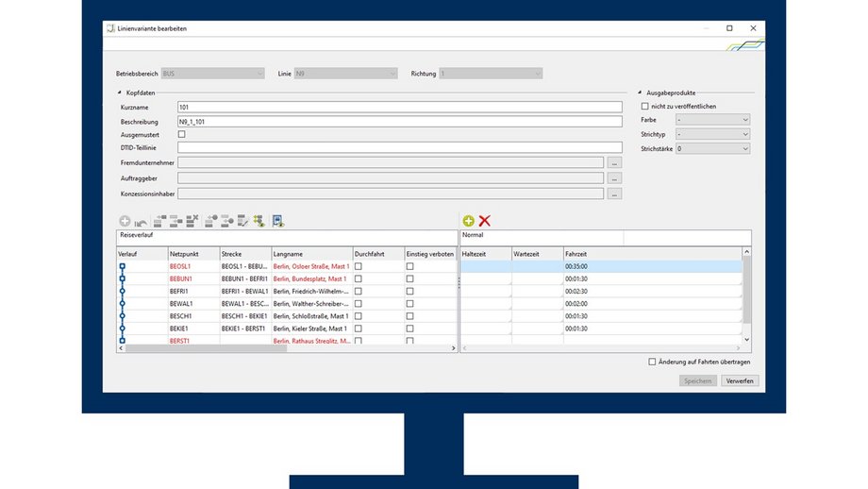Click the green add timing profile icon
Screen dimensions: 868x489
pyautogui.click(x=469, y=220)
